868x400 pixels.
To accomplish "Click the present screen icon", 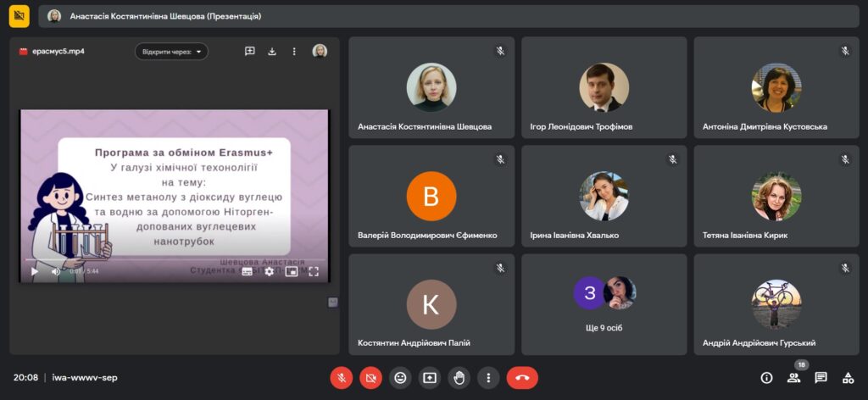I will tap(430, 378).
